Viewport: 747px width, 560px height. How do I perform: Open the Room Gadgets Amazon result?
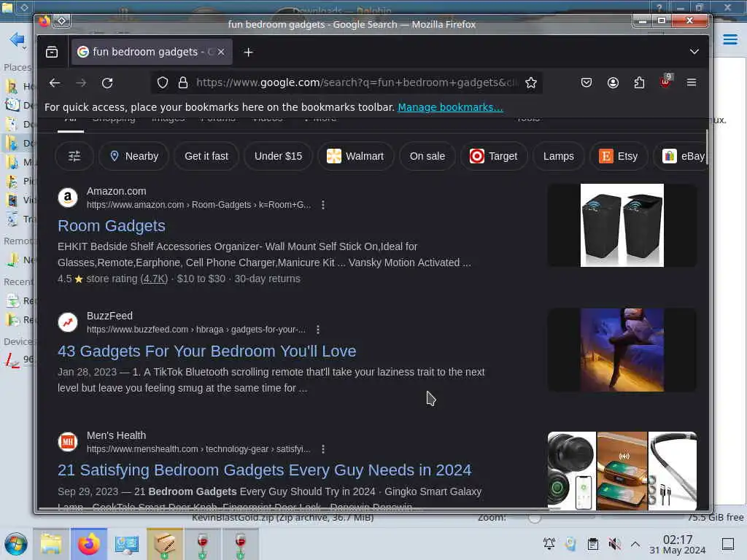(112, 226)
